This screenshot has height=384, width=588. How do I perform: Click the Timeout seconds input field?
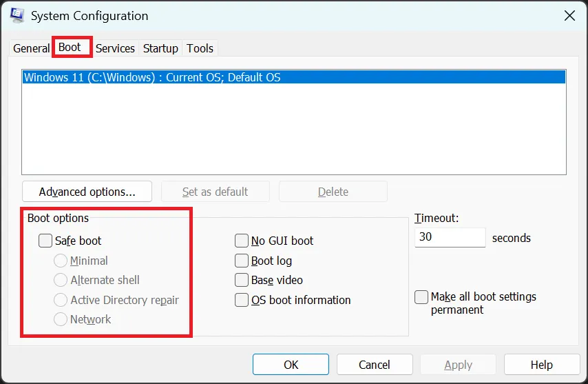click(450, 237)
